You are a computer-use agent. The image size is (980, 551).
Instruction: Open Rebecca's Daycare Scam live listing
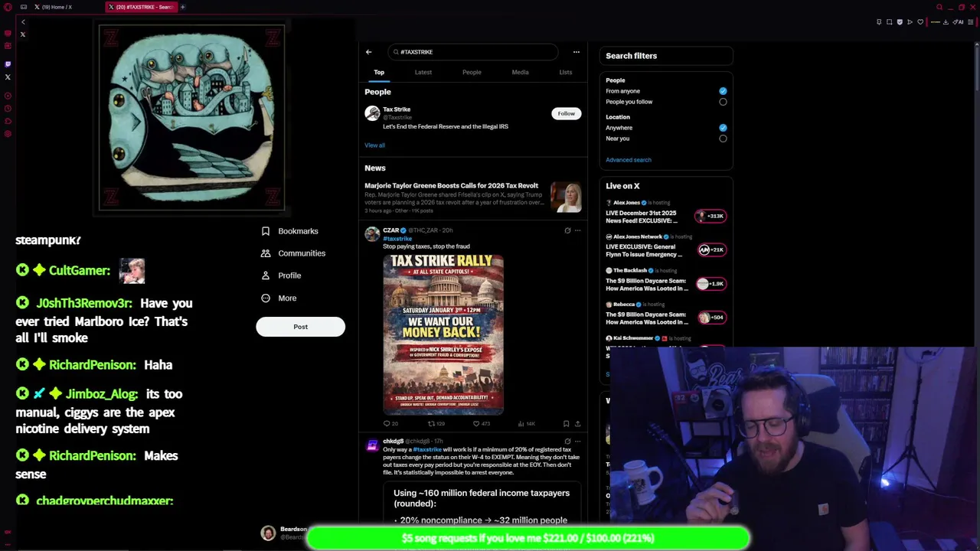point(665,314)
